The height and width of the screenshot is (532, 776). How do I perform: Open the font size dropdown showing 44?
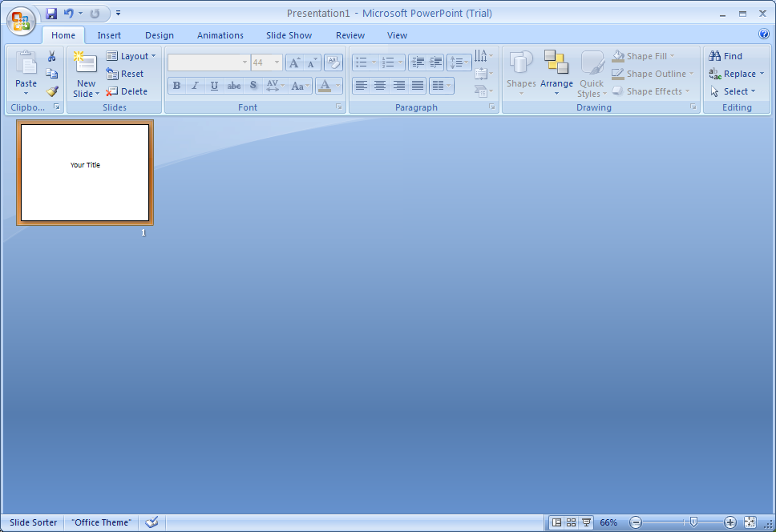277,62
